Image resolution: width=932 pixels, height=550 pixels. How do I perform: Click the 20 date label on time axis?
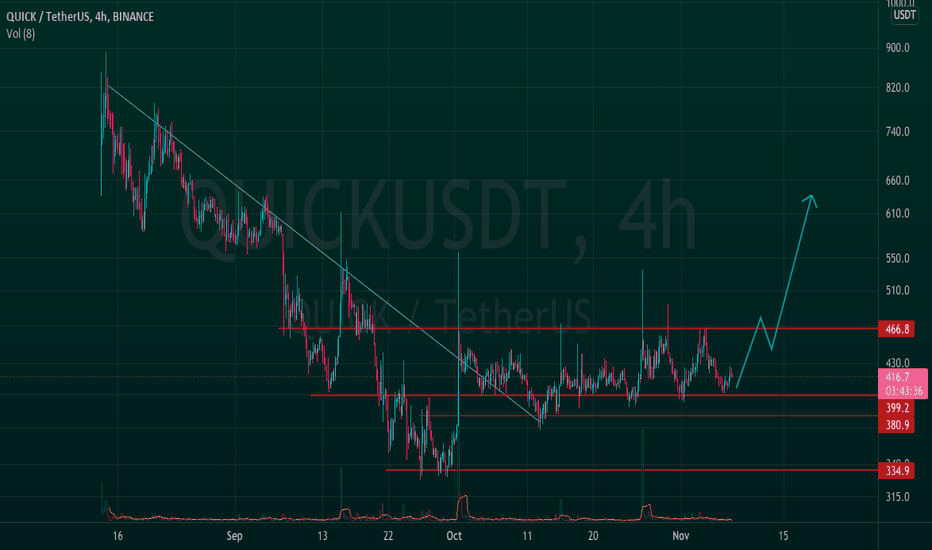(x=593, y=536)
